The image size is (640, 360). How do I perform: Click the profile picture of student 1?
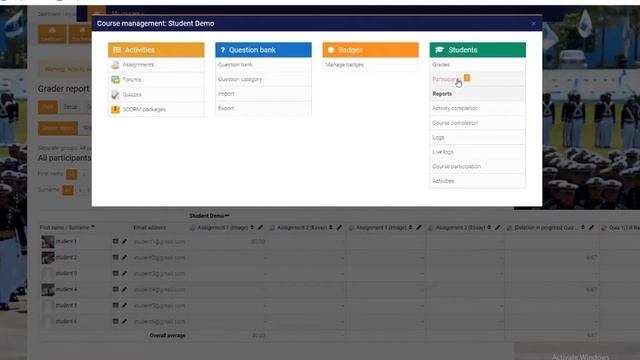tap(48, 242)
